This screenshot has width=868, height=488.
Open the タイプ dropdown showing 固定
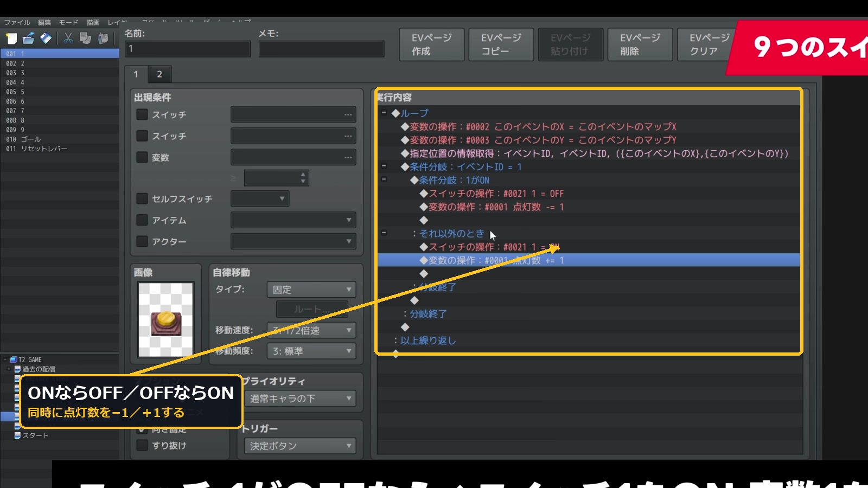click(x=311, y=290)
